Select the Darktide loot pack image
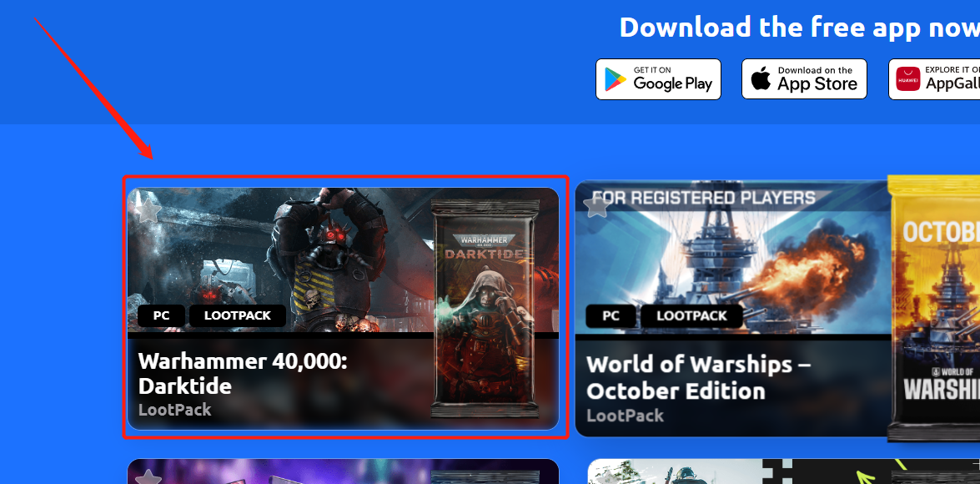The height and width of the screenshot is (484, 980). point(485,309)
